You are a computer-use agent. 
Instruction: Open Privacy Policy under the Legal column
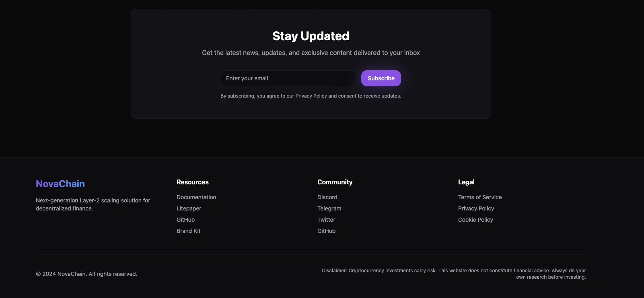click(x=476, y=208)
